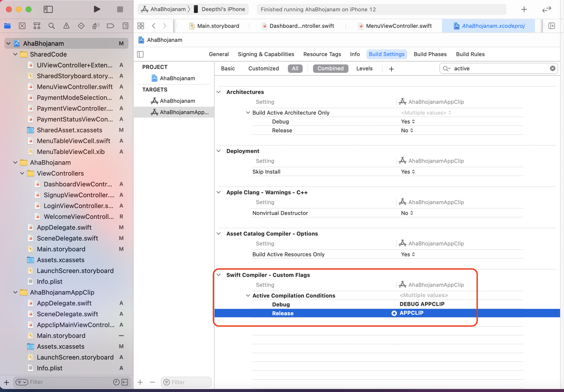Collapse Active Compilation Conditions row

pos(248,295)
